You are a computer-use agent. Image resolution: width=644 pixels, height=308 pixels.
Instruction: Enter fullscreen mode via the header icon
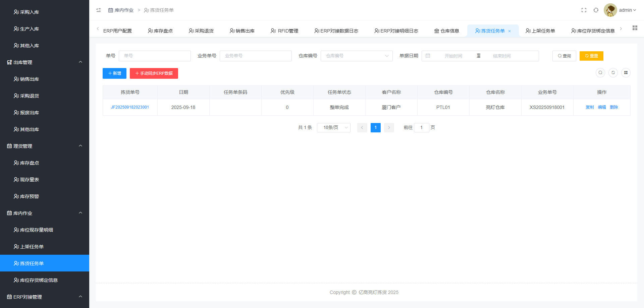(584, 10)
